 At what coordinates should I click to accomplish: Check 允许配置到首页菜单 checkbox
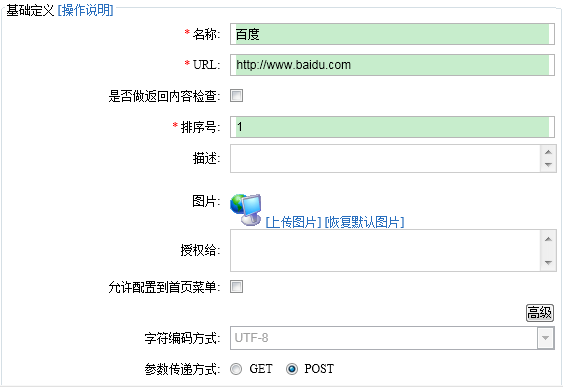[236, 286]
